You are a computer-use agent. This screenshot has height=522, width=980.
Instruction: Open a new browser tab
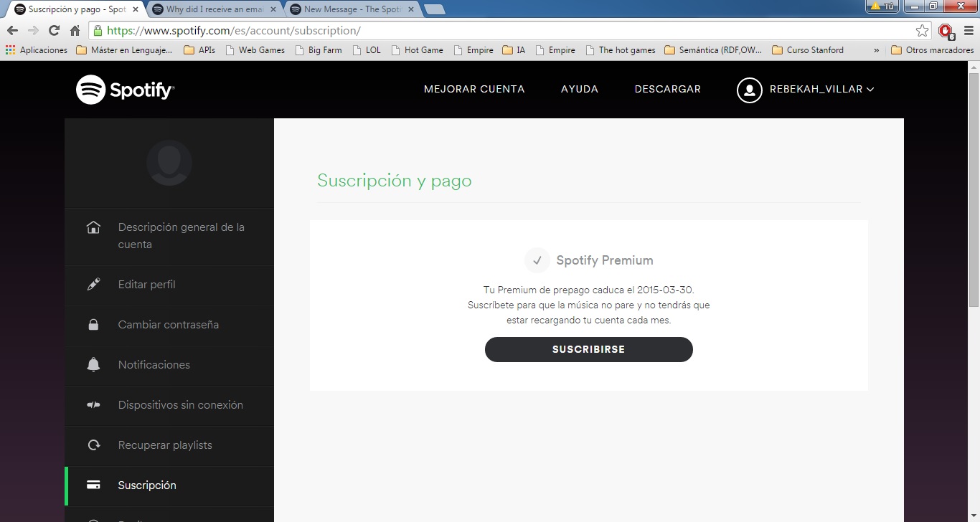click(x=435, y=9)
